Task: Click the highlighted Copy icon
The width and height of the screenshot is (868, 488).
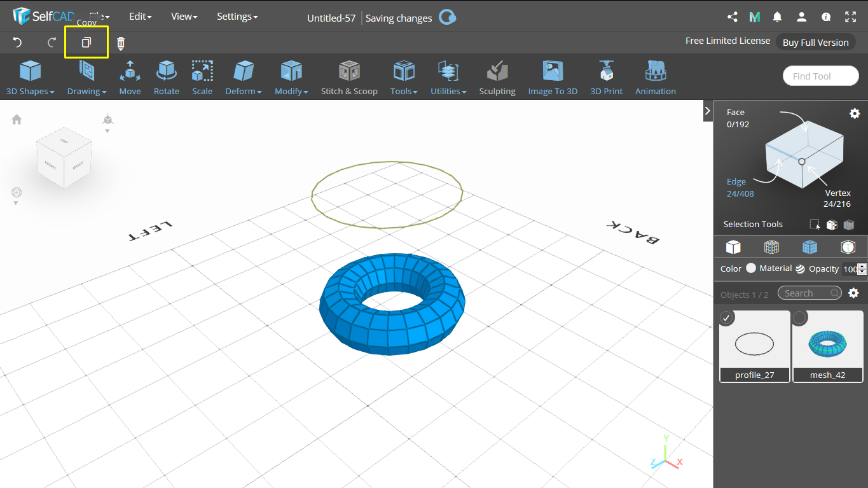Action: click(x=86, y=42)
